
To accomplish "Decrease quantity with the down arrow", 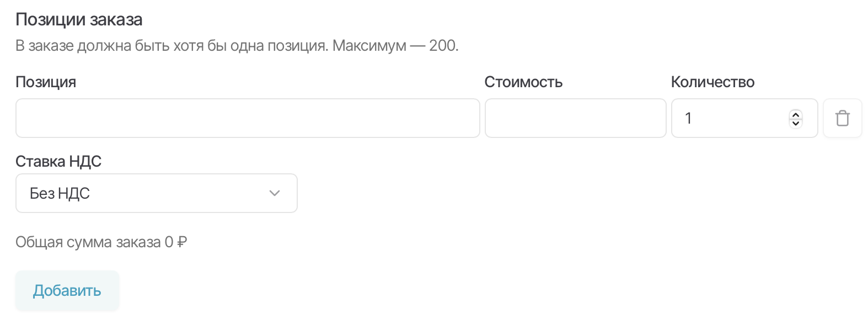I will coord(795,123).
